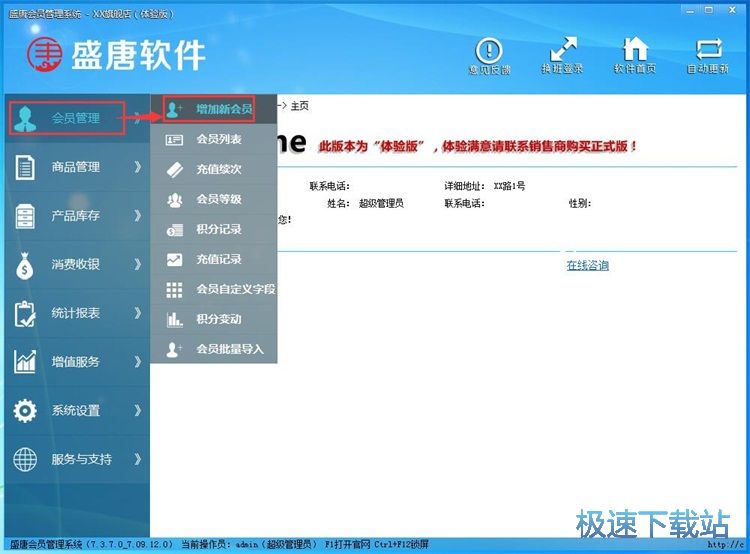Click the 会员列表 card icon
The width and height of the screenshot is (750, 554).
point(174,140)
